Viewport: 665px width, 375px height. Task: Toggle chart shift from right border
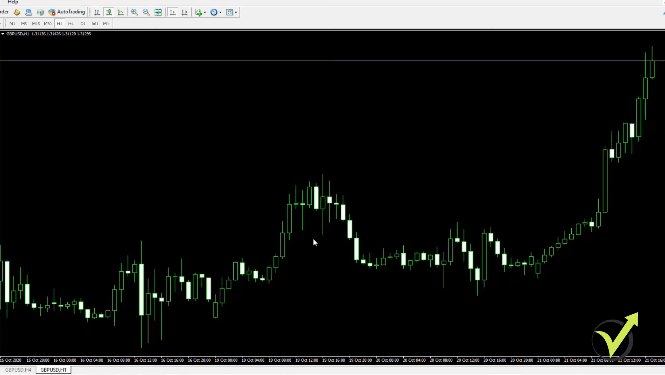184,12
